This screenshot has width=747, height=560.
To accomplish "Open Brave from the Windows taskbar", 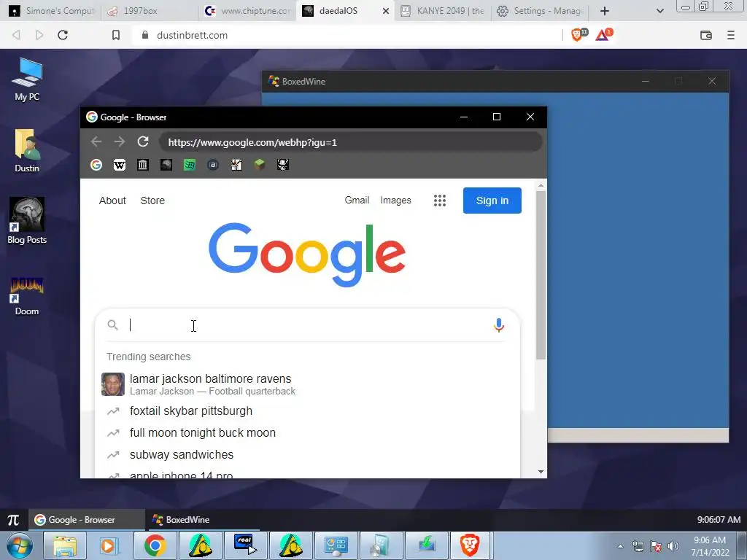I will tap(470, 545).
